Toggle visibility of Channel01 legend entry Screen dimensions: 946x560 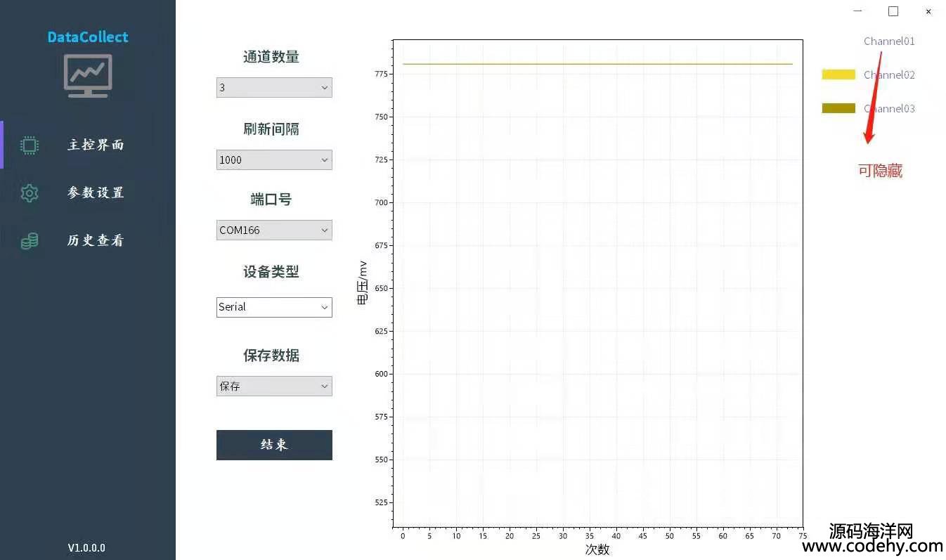(x=889, y=41)
